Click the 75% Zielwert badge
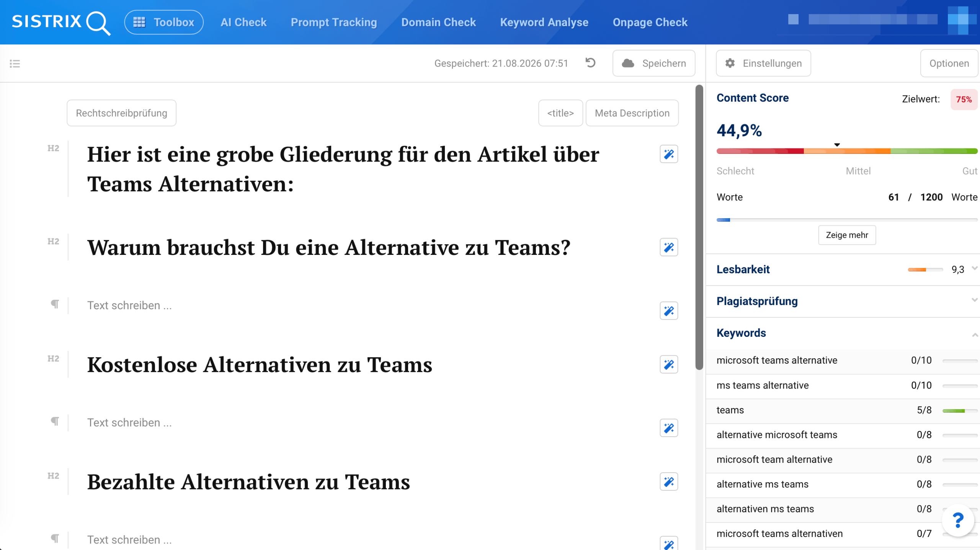The width and height of the screenshot is (980, 550). tap(964, 99)
